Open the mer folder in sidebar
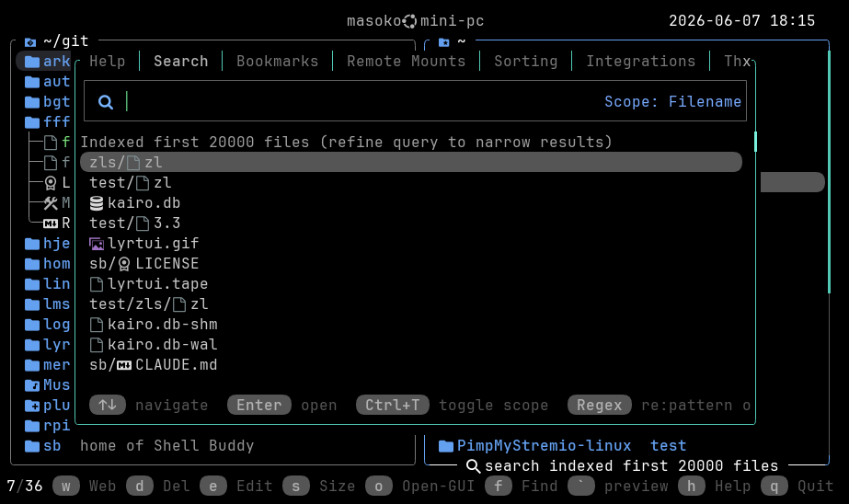The image size is (849, 504). click(48, 365)
